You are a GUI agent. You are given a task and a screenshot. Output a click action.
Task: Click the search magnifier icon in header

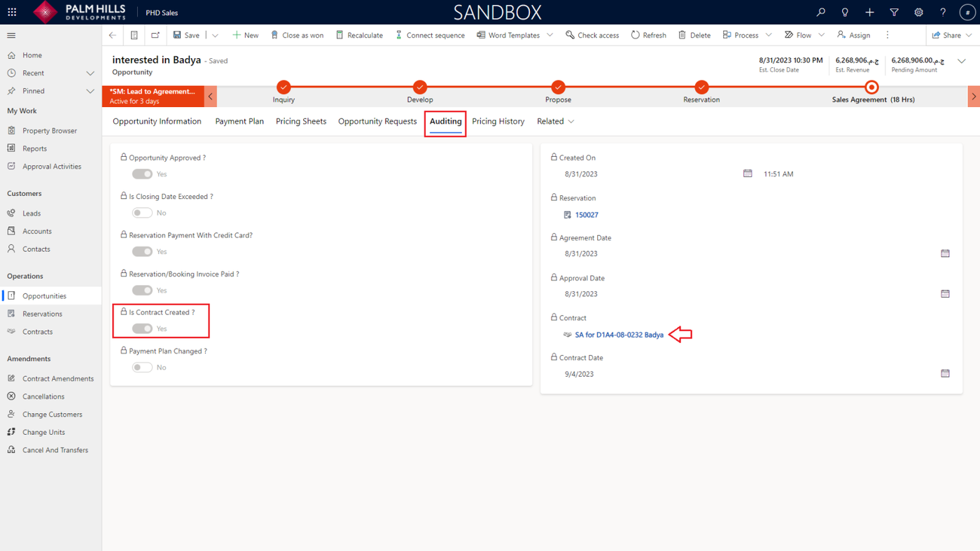pyautogui.click(x=820, y=13)
